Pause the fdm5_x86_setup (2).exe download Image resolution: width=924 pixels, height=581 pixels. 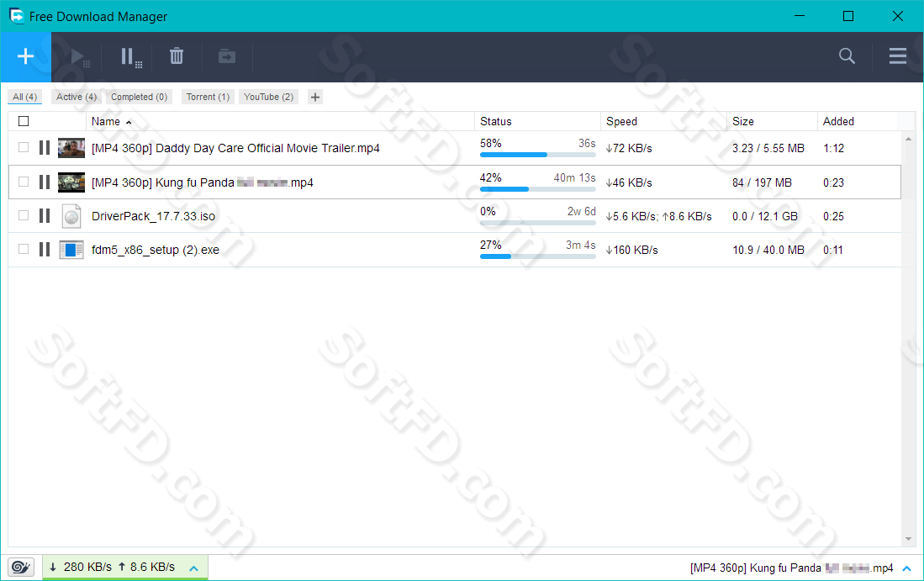45,249
